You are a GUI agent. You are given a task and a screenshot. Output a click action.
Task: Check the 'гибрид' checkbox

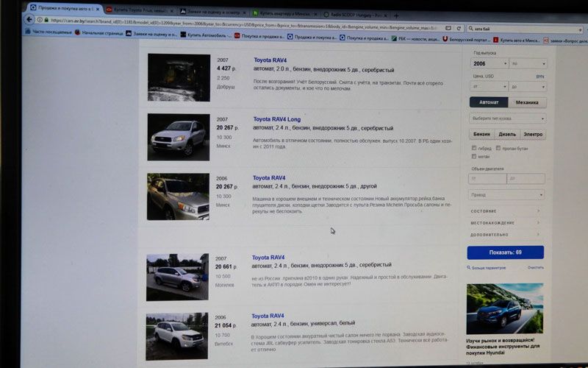474,148
